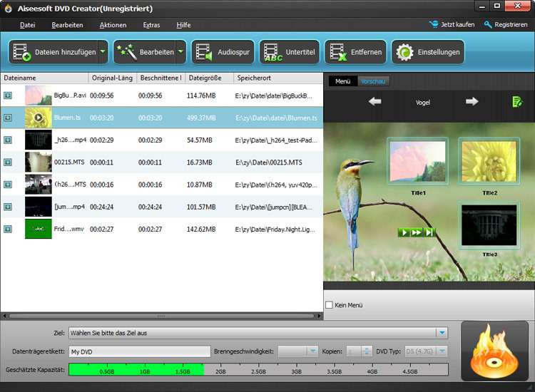Expand the Bearbeiten toolbar dropdown arrow
The image size is (535, 392).
click(x=180, y=52)
